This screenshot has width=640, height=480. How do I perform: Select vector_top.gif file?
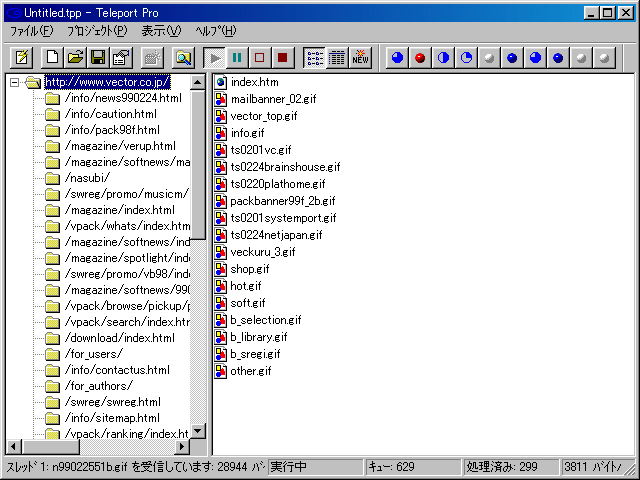pos(264,116)
